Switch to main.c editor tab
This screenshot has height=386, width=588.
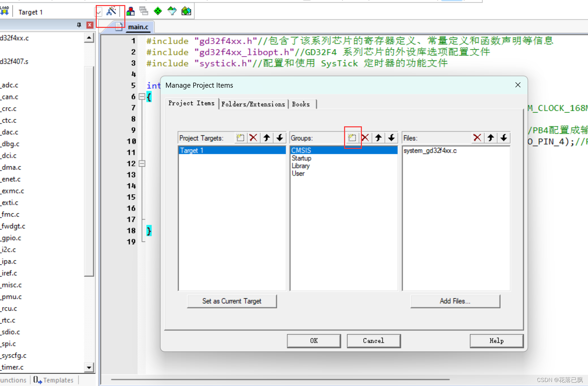138,27
